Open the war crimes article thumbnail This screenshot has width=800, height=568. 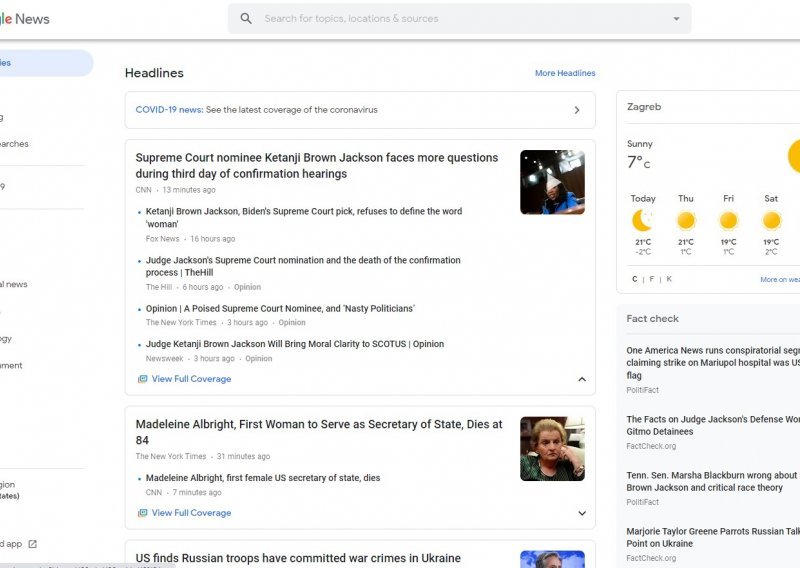pos(552,559)
